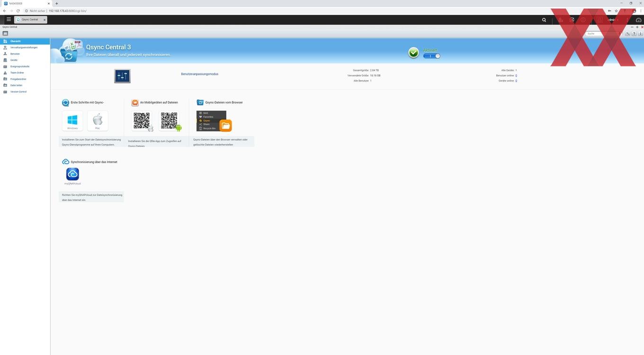Click the Qsync Central 3 heading
644x355 pixels.
pos(108,47)
